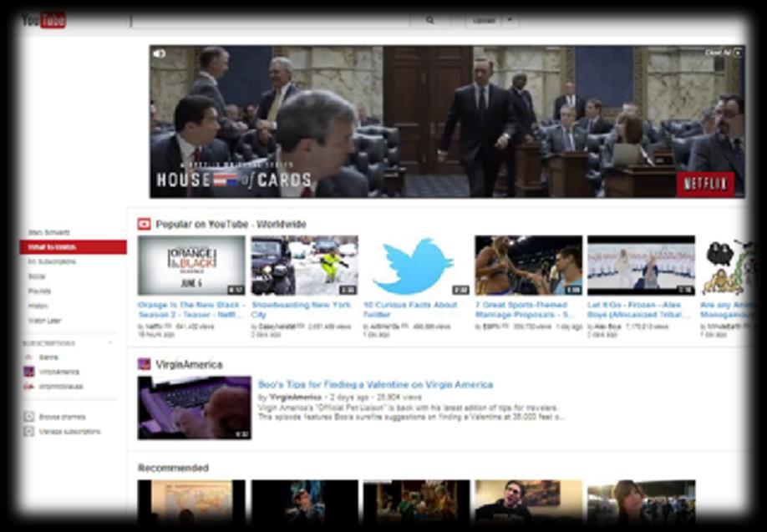767x532 pixels.
Task: Close the House of Cards ad
Action: pyautogui.click(x=724, y=53)
